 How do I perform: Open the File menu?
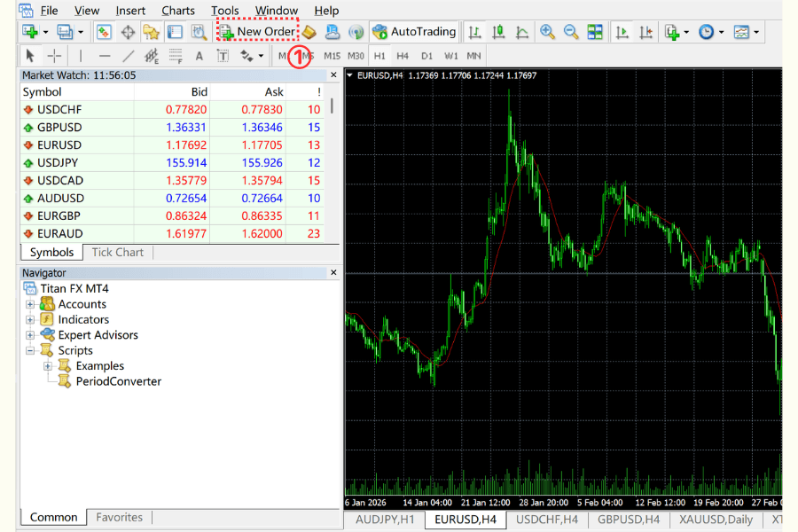[x=49, y=11]
